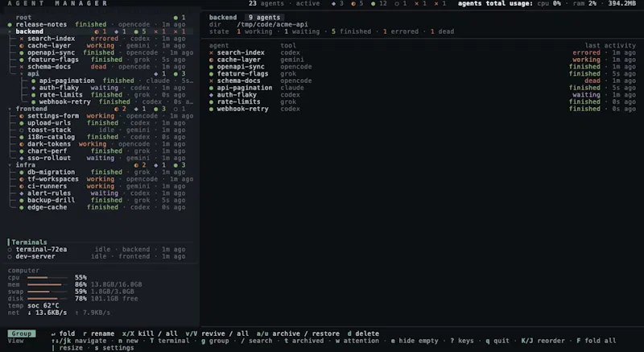This screenshot has width=644, height=352.
Task: Click the waiting diamond icon beside sso-rollout
Action: (x=22, y=158)
